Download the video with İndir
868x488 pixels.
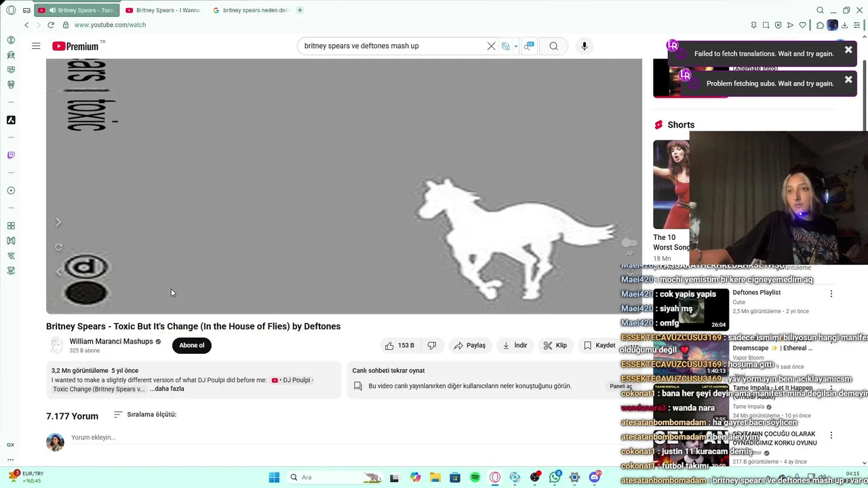[x=515, y=346]
